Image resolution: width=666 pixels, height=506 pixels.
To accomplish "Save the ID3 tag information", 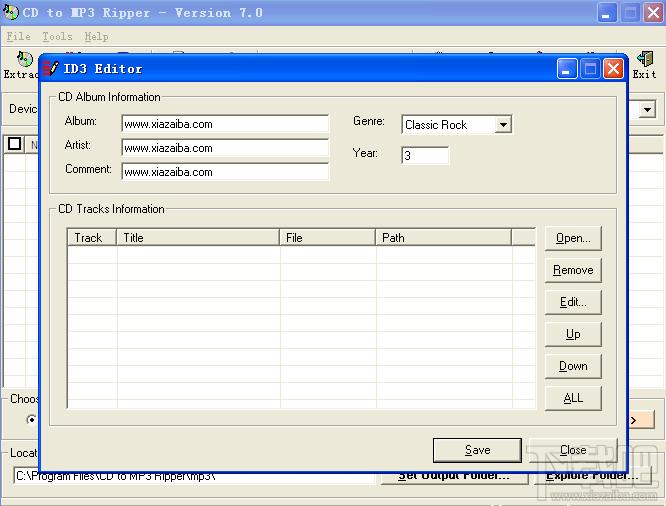I will tap(477, 450).
